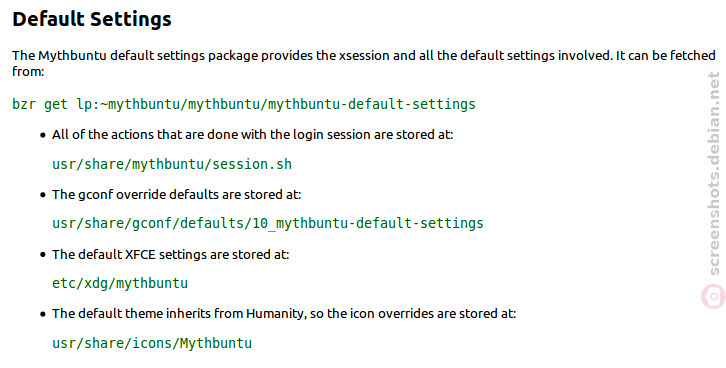Click the bullet point before theme line

click(43, 314)
